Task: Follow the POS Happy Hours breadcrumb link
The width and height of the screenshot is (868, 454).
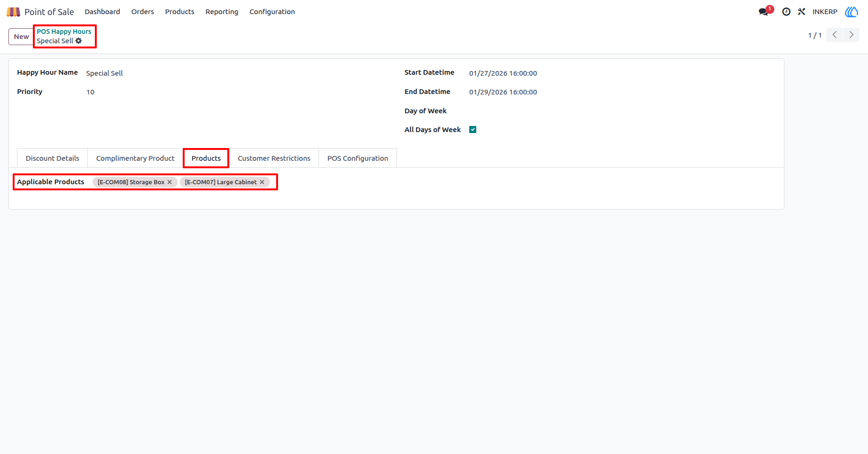Action: (x=64, y=31)
